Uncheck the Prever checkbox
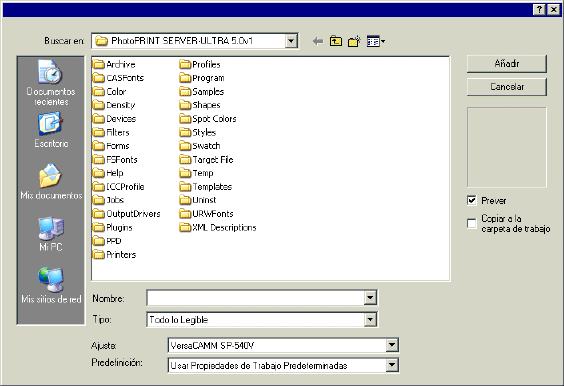This screenshot has width=564, height=386. tap(472, 200)
